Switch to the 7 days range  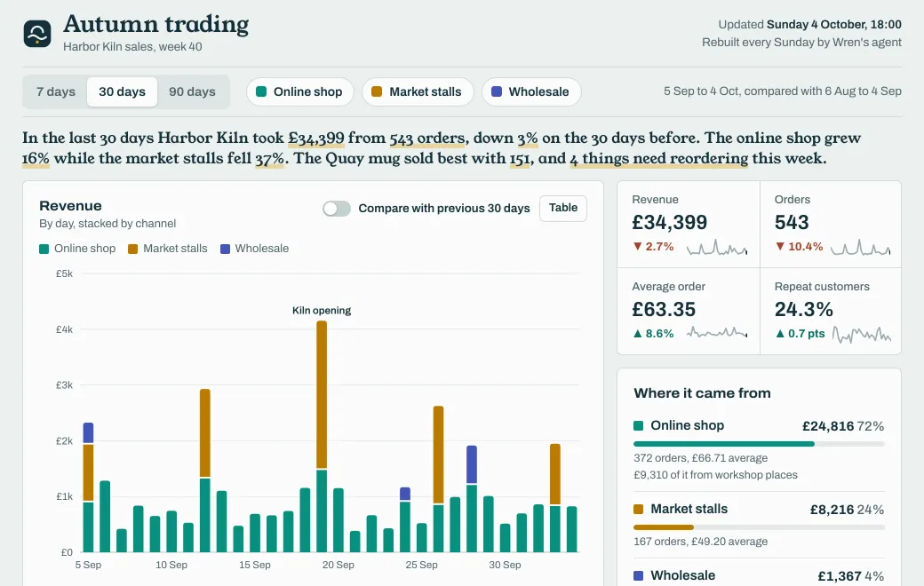coord(56,91)
